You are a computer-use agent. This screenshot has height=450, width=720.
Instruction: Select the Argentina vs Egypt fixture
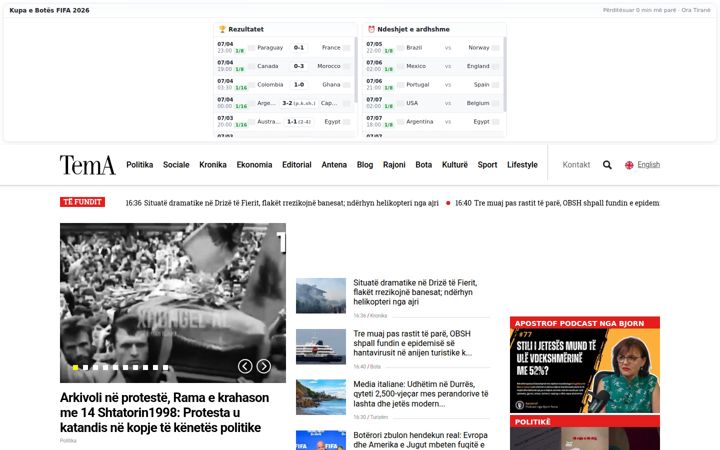tap(433, 122)
